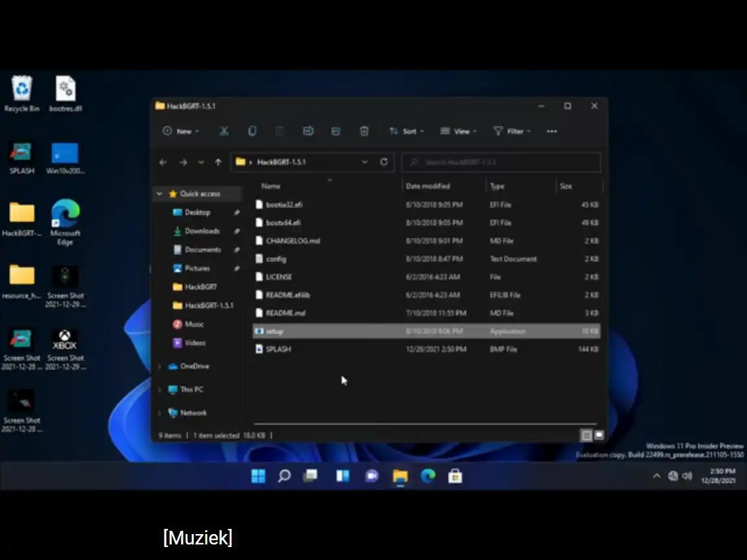
Task: Open Windows Start menu
Action: point(258,476)
